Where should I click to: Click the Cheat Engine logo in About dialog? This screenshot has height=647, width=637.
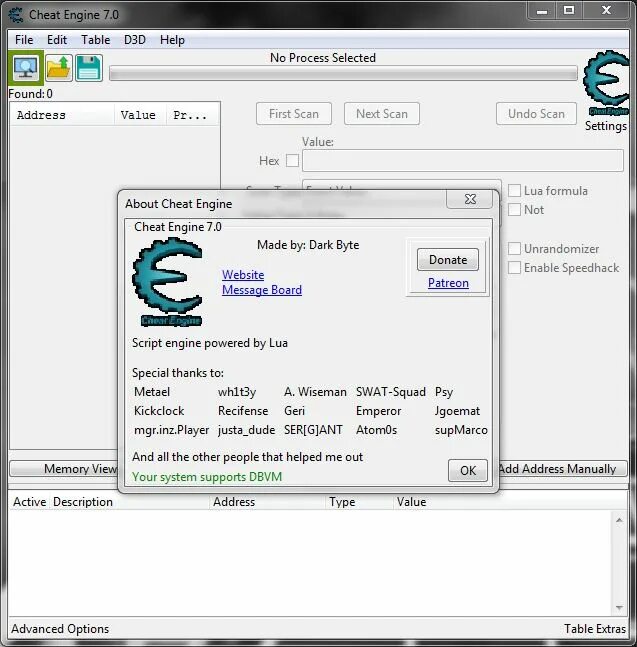click(167, 282)
